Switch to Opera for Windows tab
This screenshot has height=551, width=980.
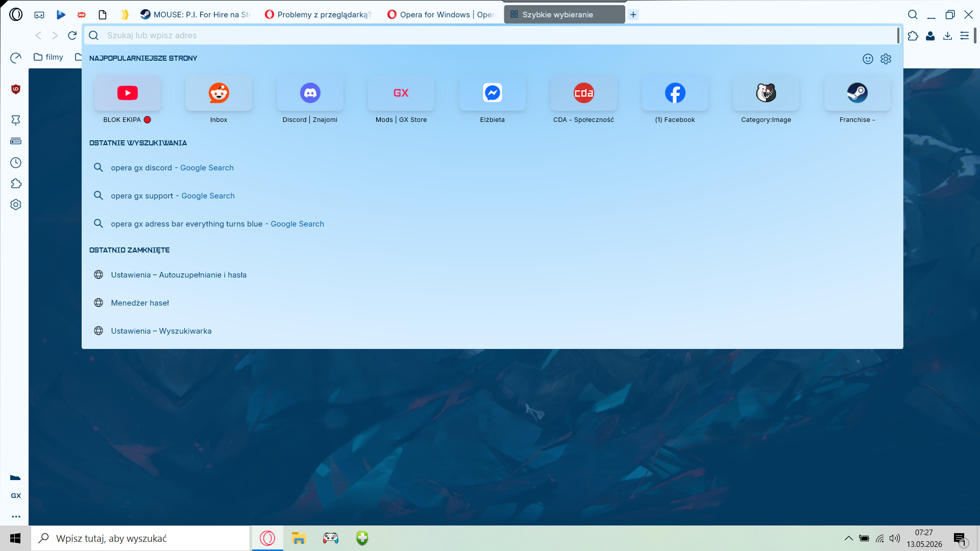click(x=442, y=15)
